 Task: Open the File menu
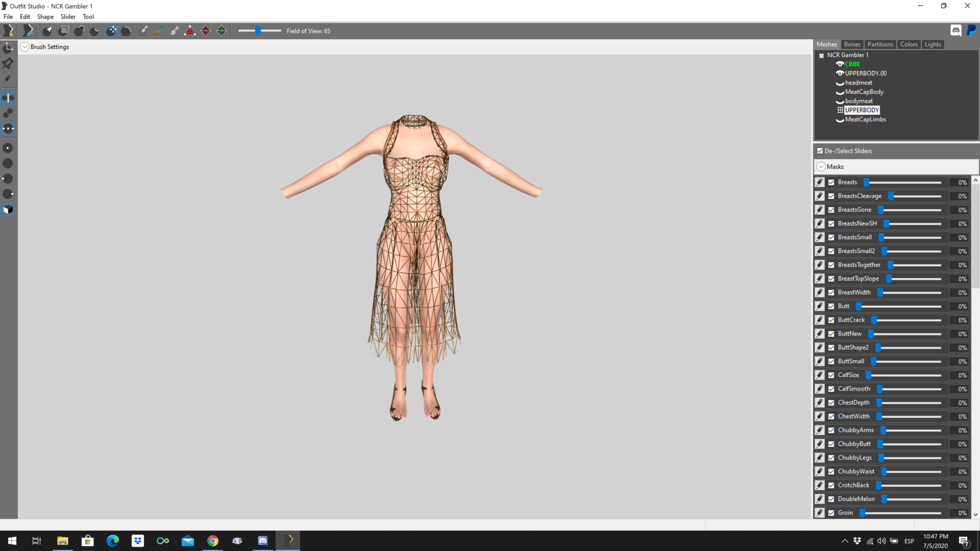point(8,17)
